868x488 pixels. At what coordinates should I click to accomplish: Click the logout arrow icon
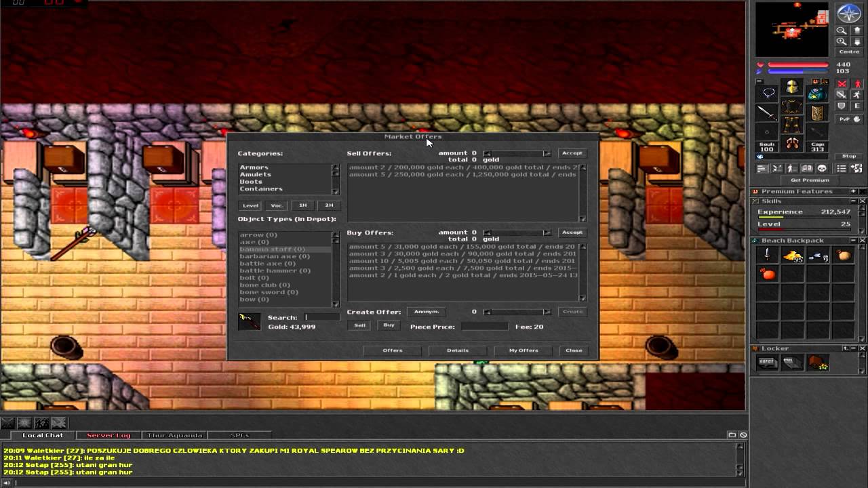[856, 168]
